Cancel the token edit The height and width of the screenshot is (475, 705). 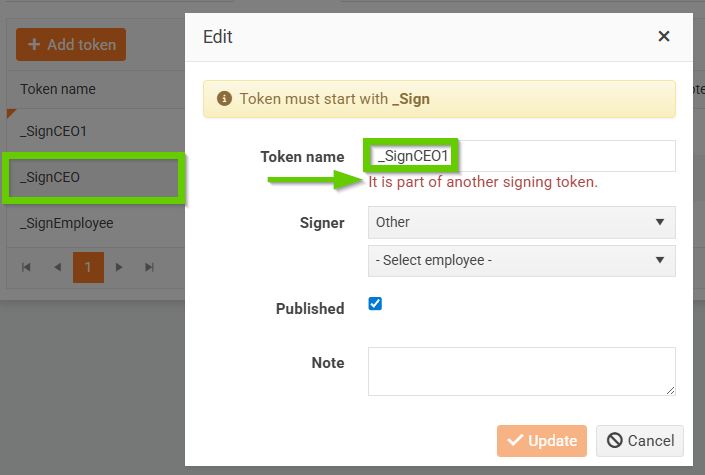pos(640,440)
